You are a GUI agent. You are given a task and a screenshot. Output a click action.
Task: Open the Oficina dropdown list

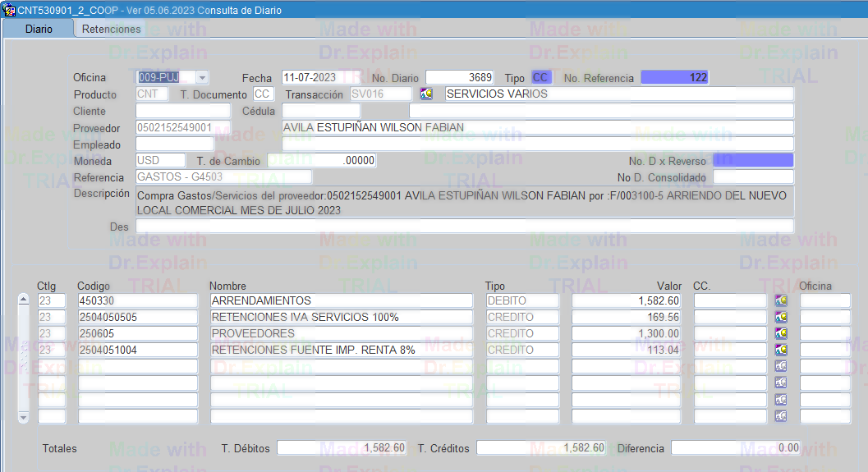click(x=201, y=78)
